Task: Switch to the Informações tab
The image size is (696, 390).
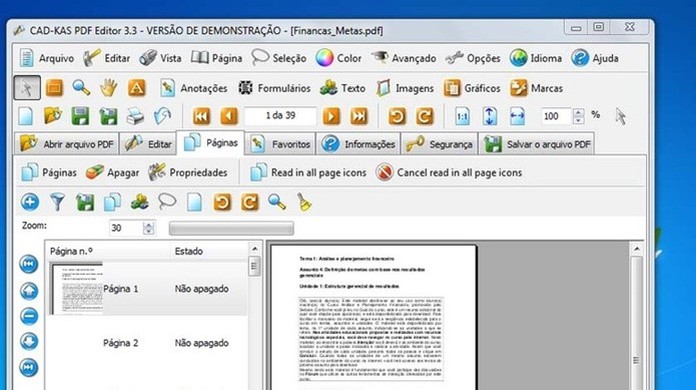Action: coord(358,144)
